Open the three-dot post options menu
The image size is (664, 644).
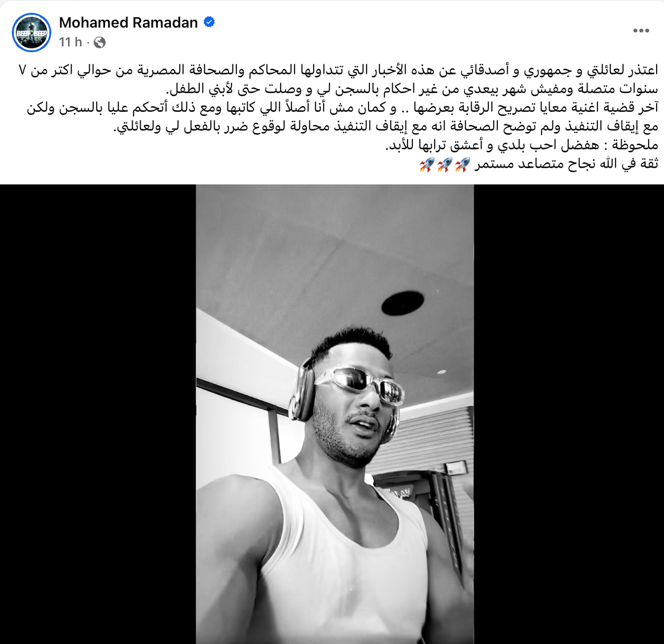[x=641, y=31]
